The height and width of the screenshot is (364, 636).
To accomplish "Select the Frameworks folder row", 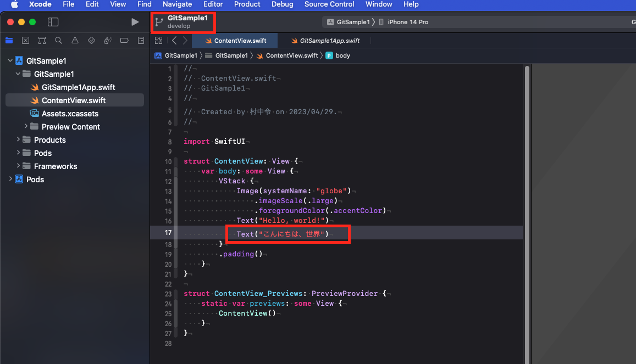I will (x=75, y=166).
